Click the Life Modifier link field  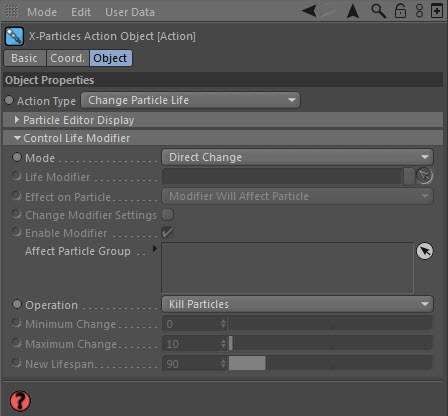click(x=282, y=176)
